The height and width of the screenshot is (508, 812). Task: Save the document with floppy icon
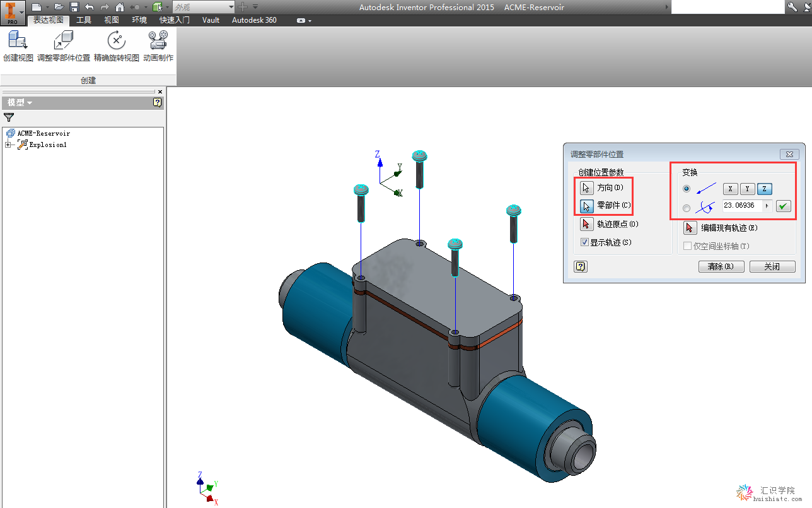(74, 7)
